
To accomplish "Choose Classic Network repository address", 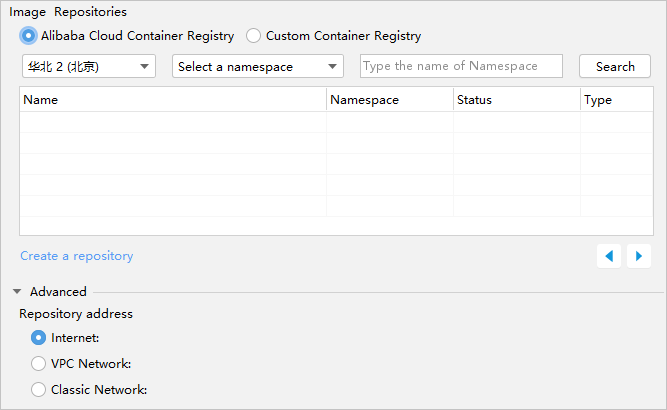I will pyautogui.click(x=39, y=390).
